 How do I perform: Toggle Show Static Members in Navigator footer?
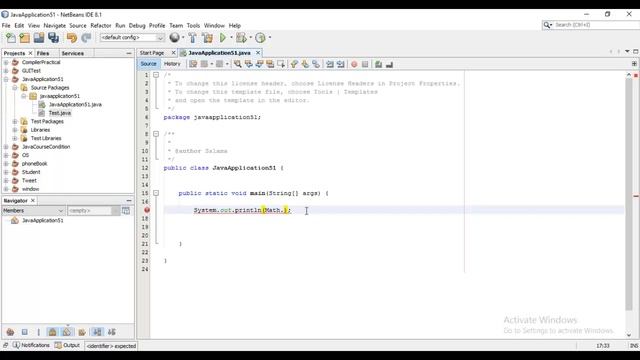(x=38, y=332)
